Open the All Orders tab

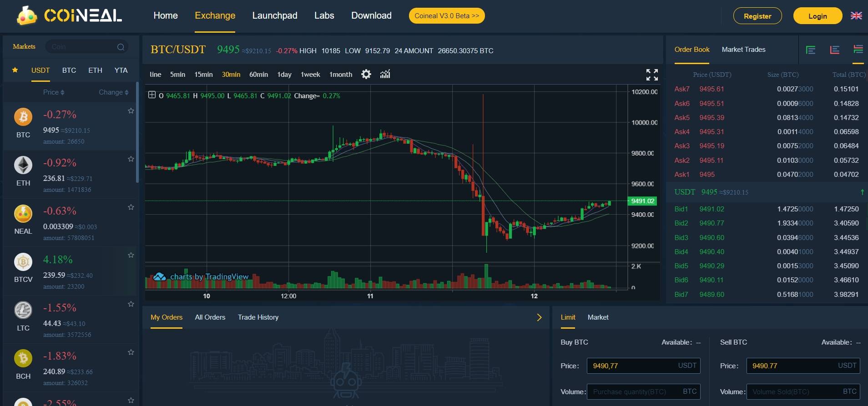point(210,317)
